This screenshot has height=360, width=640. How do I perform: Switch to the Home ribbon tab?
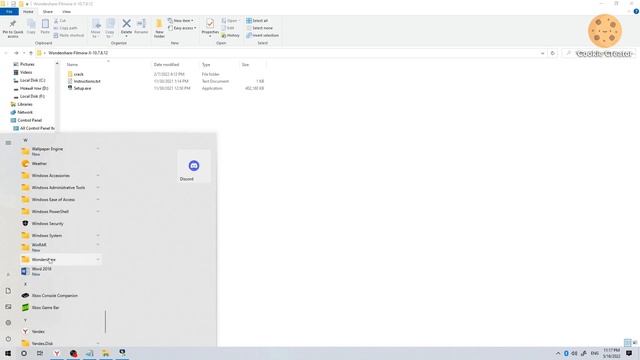pyautogui.click(x=28, y=11)
